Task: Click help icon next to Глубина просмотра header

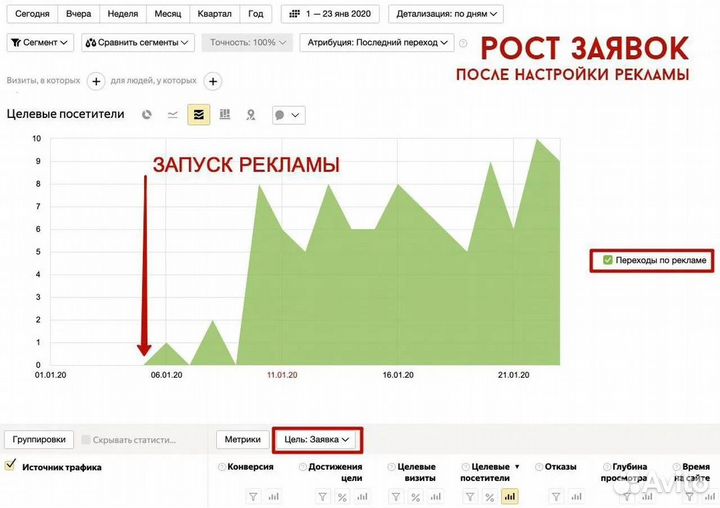Action: point(607,467)
